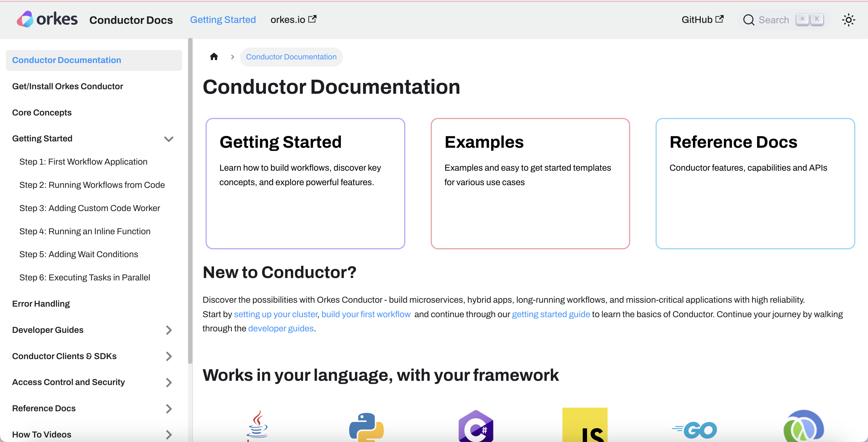Open the developer guides link
This screenshot has height=442, width=868.
tap(281, 328)
